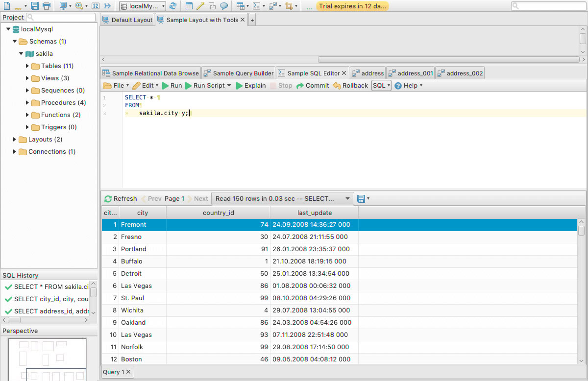
Task: Expand the Tables (11) folder
Action: click(x=27, y=66)
